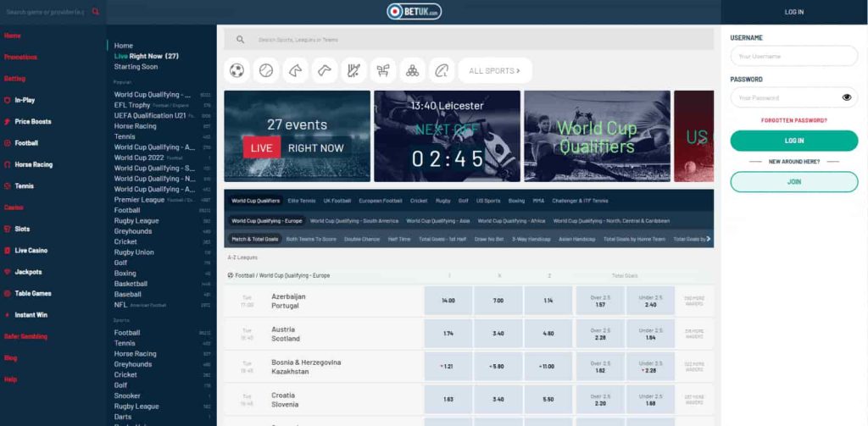Select Over 2.5 odds for Azerbaijan-Portugal

tap(600, 301)
